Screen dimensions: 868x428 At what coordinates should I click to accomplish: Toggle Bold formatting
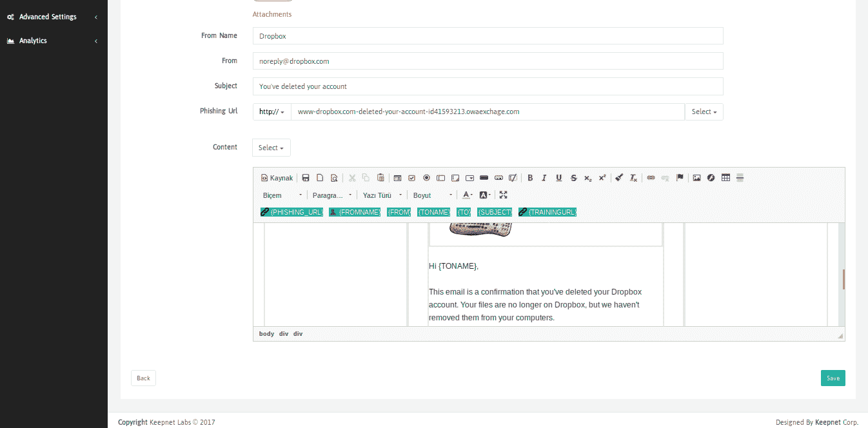click(530, 178)
